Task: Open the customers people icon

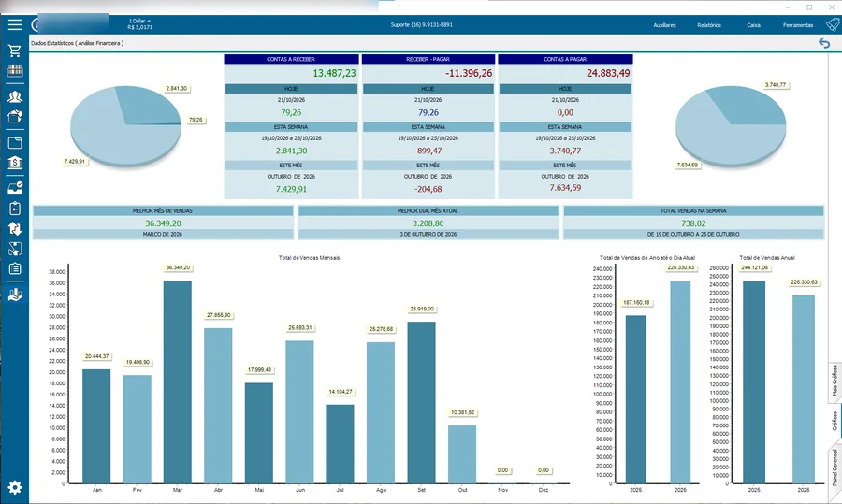Action: (x=14, y=96)
